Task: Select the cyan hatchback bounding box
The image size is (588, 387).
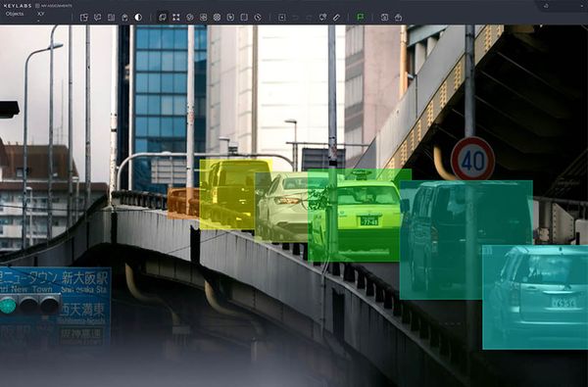Action: pos(535,297)
